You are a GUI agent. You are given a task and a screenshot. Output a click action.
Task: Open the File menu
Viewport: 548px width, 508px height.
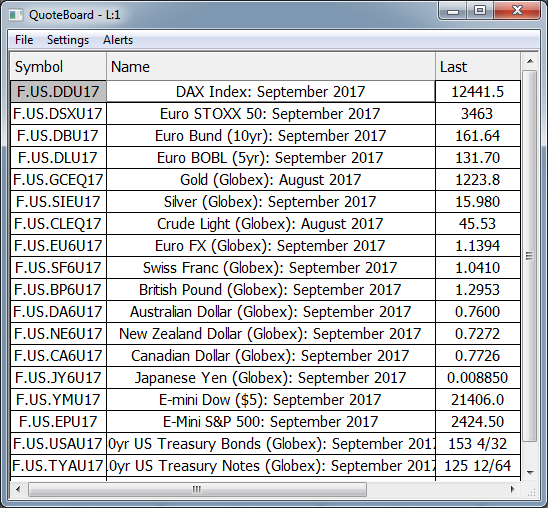pyautogui.click(x=24, y=40)
